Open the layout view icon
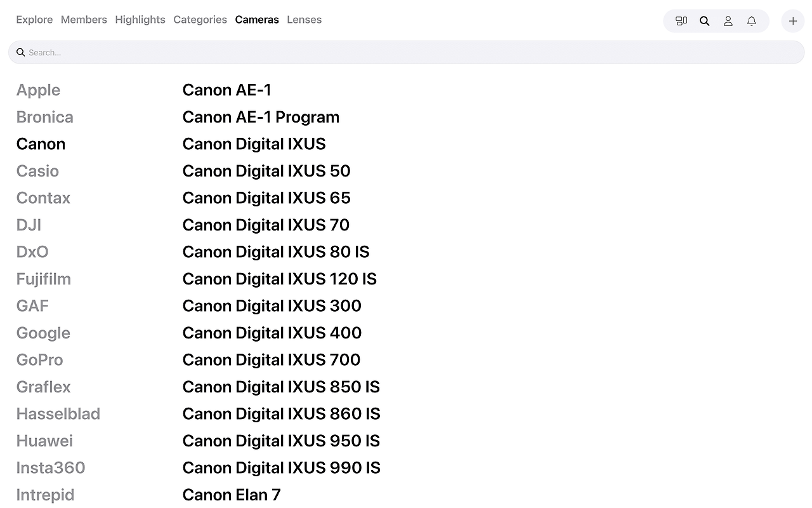Screen dimensions: 812x508 (x=681, y=21)
